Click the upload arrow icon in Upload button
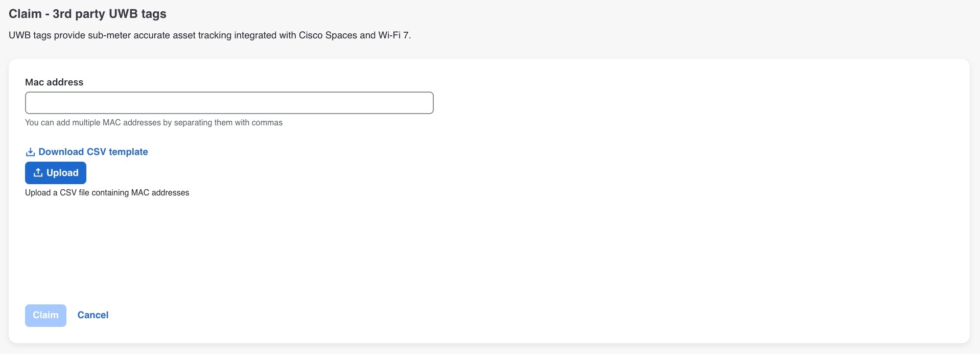The width and height of the screenshot is (980, 354). pos(38,173)
